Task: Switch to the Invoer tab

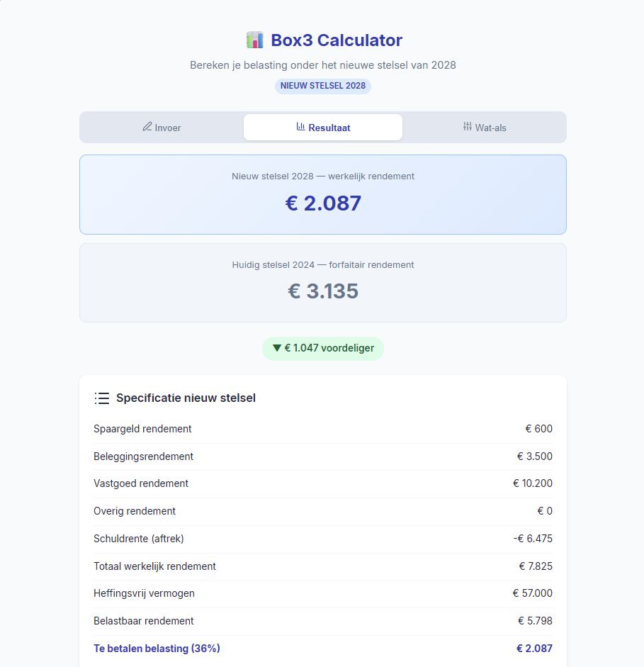Action: [162, 127]
